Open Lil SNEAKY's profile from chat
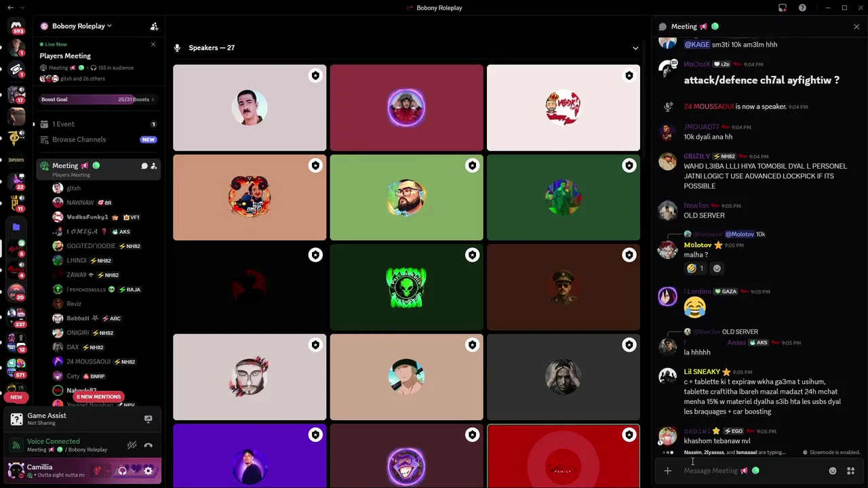 pyautogui.click(x=702, y=371)
